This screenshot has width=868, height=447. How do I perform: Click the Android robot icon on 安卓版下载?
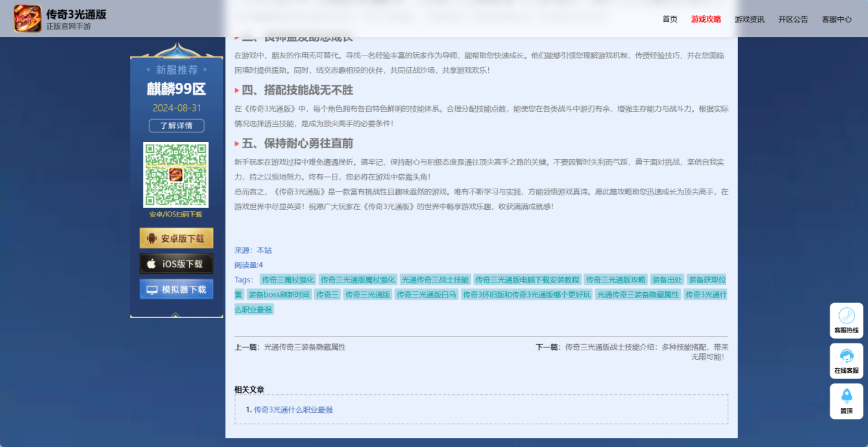pyautogui.click(x=151, y=238)
